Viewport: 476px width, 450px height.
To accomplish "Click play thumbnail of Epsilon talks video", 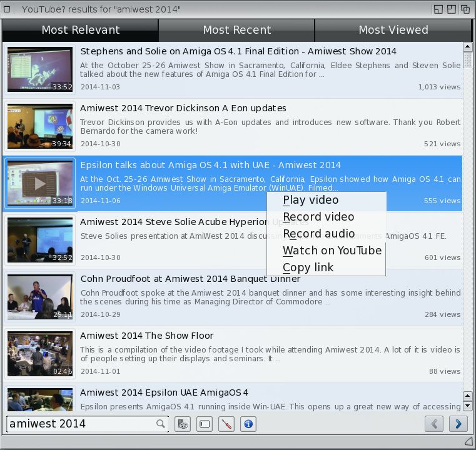I will 40,183.
